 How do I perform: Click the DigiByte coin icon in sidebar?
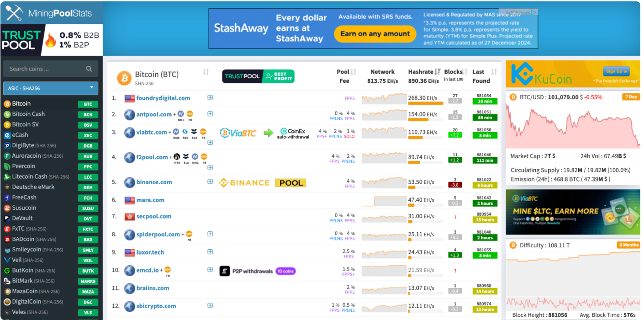[x=7, y=146]
